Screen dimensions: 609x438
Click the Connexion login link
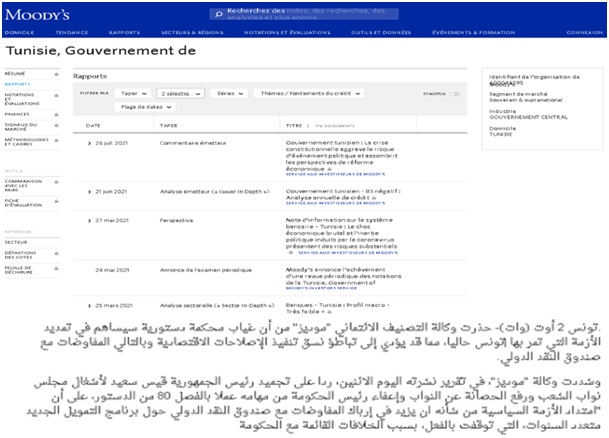click(x=585, y=33)
